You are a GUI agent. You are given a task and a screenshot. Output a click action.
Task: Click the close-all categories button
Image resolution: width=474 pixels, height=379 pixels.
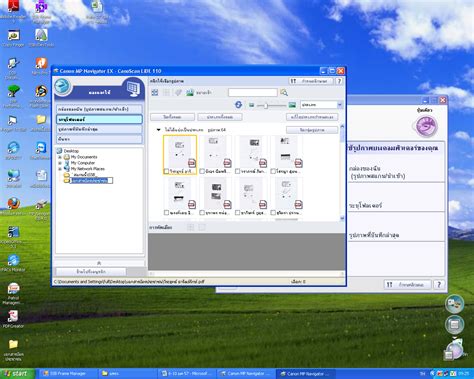point(172,117)
